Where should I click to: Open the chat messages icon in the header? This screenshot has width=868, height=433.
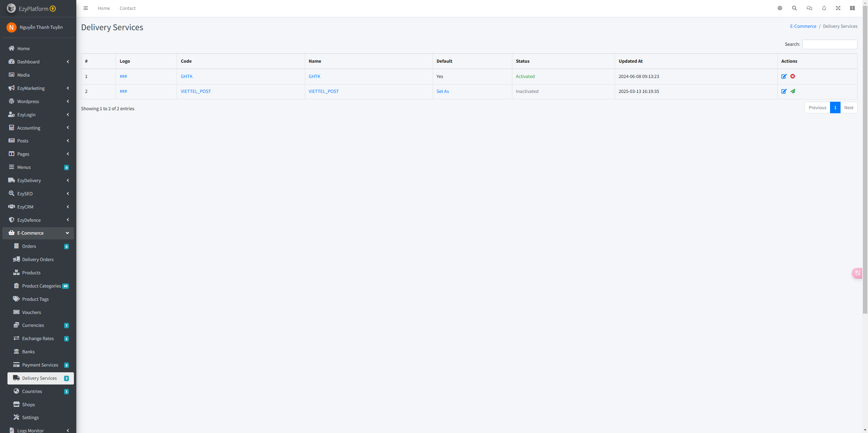coord(809,8)
